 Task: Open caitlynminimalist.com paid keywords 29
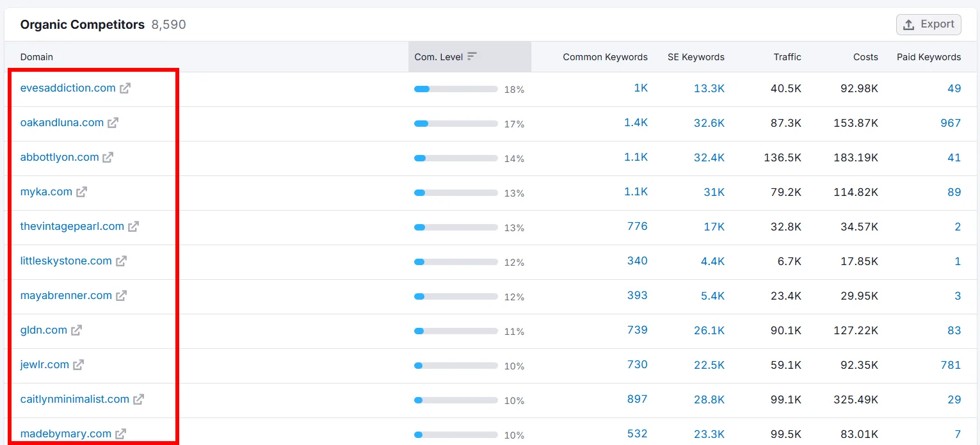click(954, 399)
